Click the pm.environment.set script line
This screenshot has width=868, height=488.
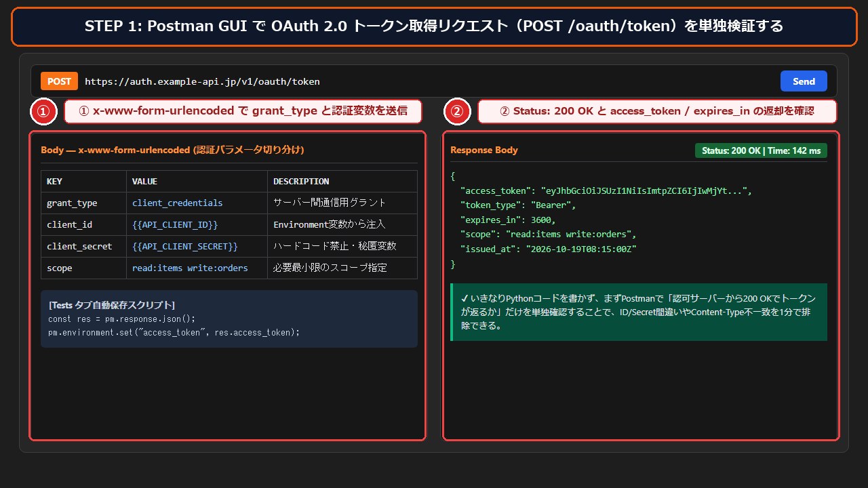click(174, 332)
